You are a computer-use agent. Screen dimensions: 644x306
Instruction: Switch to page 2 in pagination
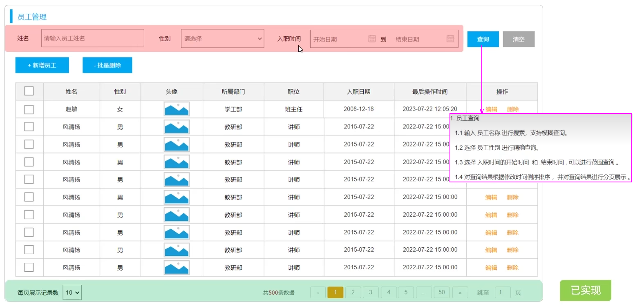tap(353, 293)
